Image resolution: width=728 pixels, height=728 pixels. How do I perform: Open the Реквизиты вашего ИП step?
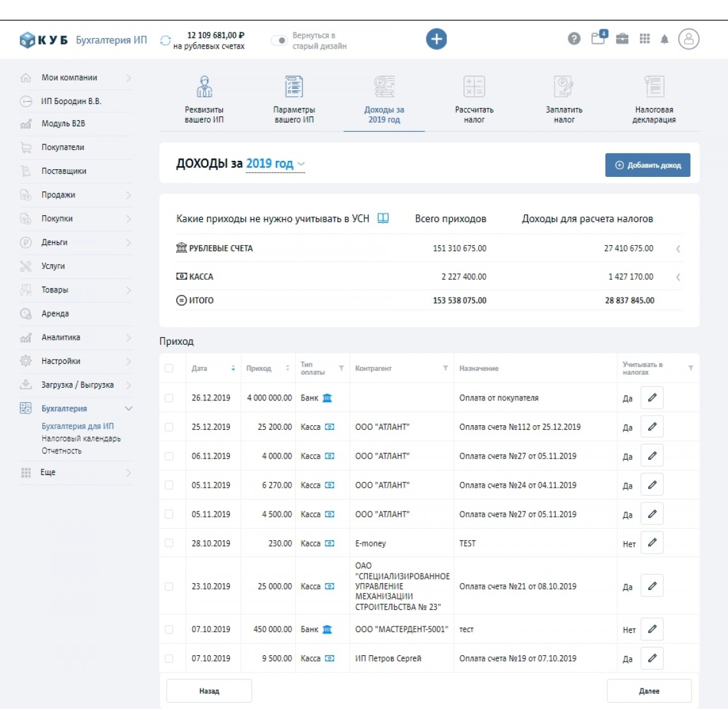pos(204,100)
